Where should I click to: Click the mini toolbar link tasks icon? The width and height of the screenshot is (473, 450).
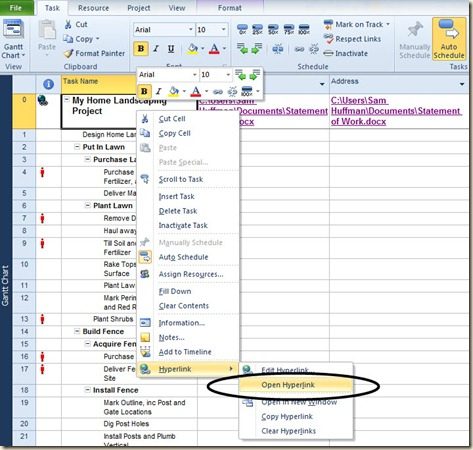pyautogui.click(x=218, y=91)
